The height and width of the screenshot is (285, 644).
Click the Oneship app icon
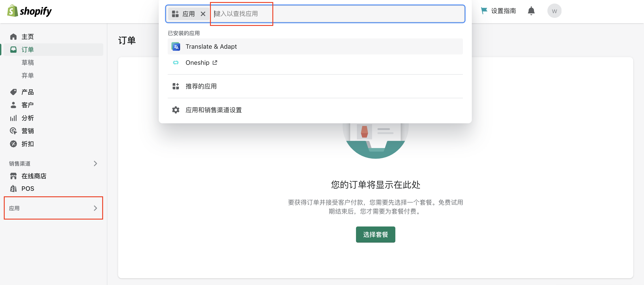176,63
